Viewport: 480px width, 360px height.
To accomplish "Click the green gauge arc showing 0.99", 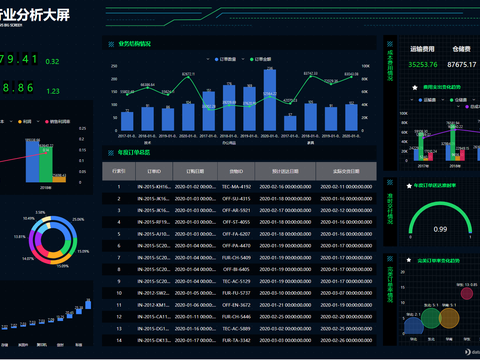I will coord(440,204).
